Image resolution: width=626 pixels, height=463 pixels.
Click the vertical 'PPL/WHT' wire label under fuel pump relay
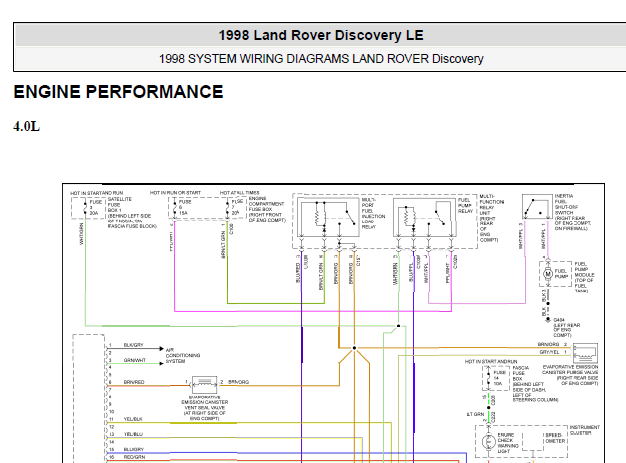pos(448,273)
